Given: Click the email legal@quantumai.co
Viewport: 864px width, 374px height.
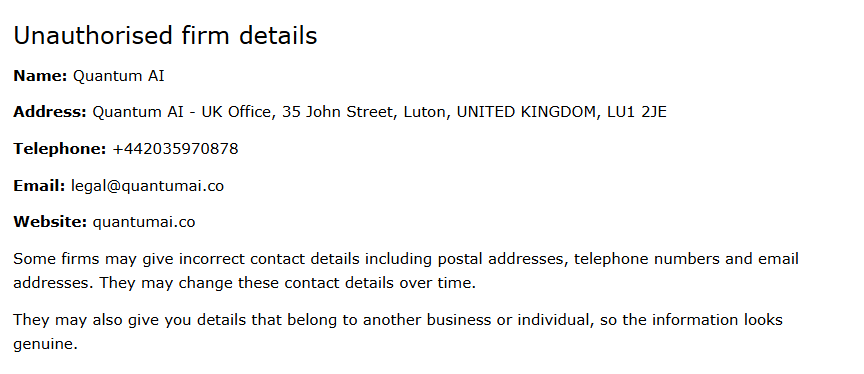Looking at the screenshot, I should coord(147,186).
